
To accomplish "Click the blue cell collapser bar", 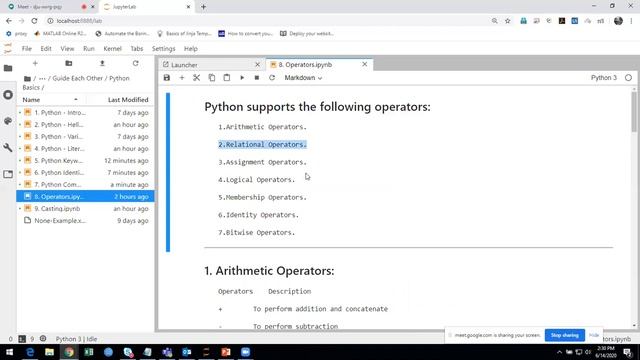I will (x=168, y=172).
